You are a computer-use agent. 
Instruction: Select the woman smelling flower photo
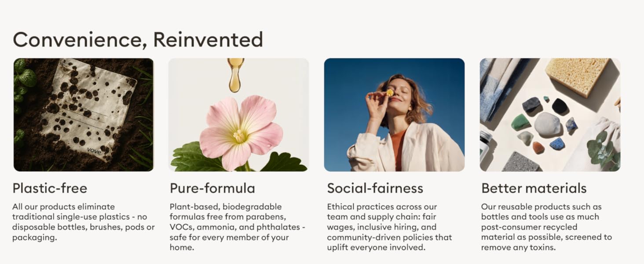(x=394, y=115)
